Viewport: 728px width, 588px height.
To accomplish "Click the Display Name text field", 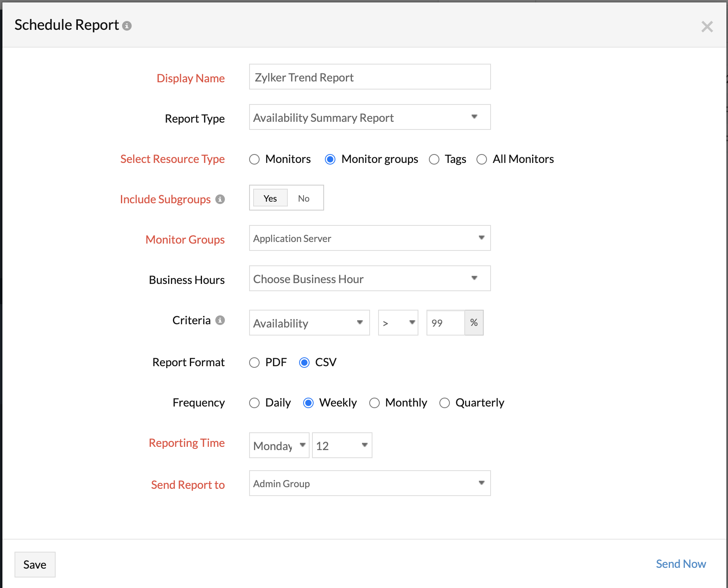I will [x=370, y=77].
